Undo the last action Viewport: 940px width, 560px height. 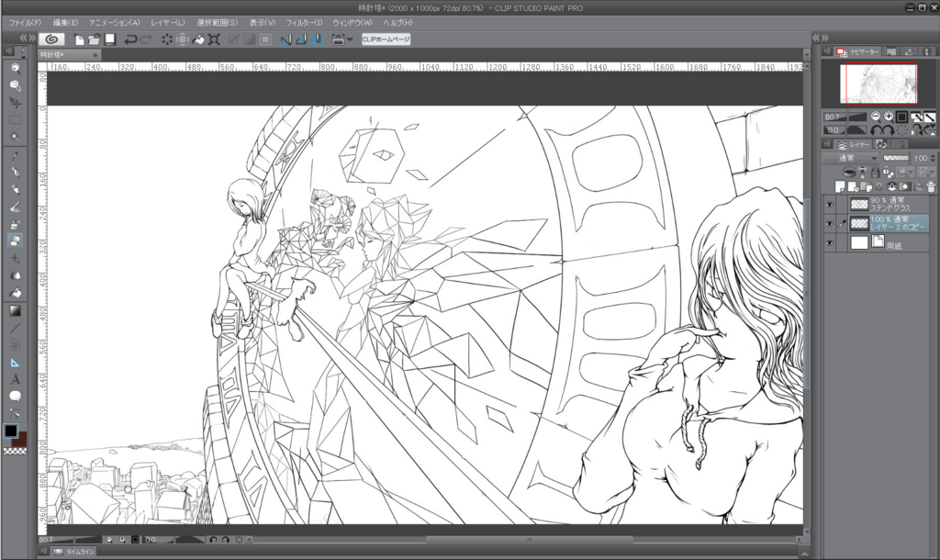click(130, 39)
